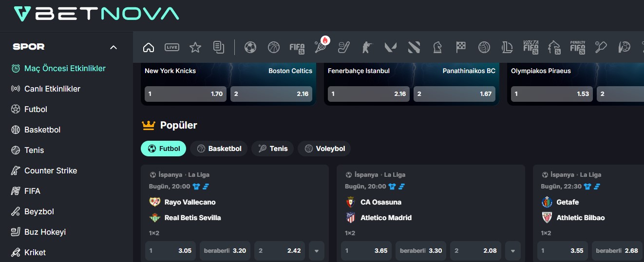
Task: Click the home icon in sports toolbar
Action: click(x=149, y=47)
